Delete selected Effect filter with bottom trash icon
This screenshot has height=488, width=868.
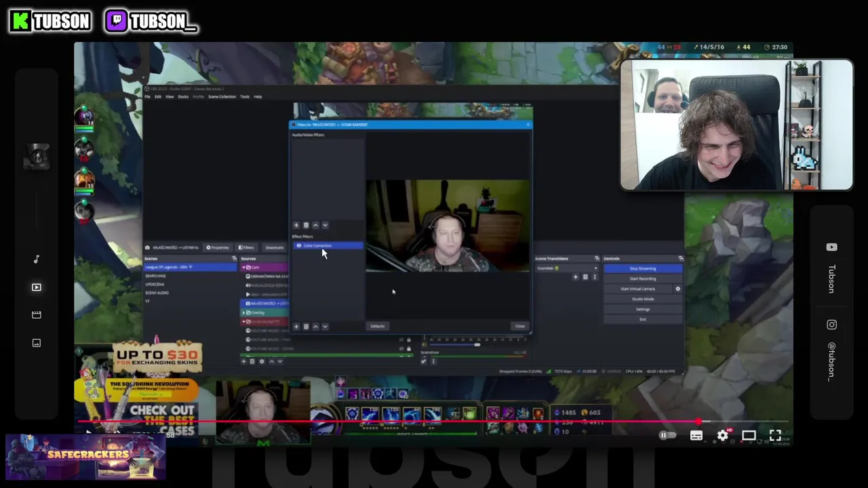click(306, 326)
